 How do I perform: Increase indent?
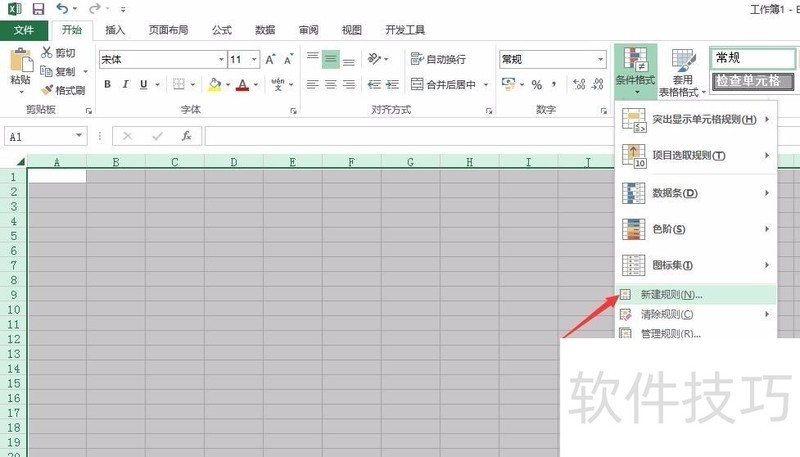[392, 84]
